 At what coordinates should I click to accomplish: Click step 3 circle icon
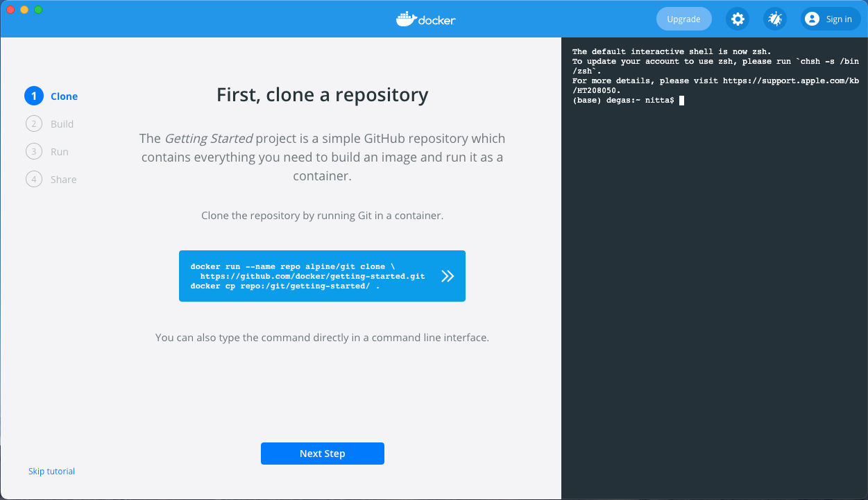(33, 152)
